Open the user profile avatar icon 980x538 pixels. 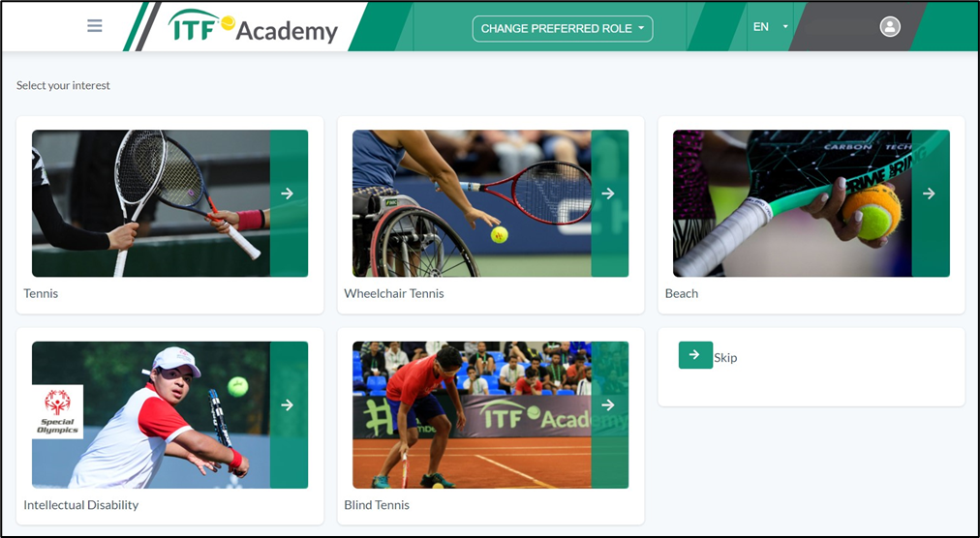tap(890, 26)
